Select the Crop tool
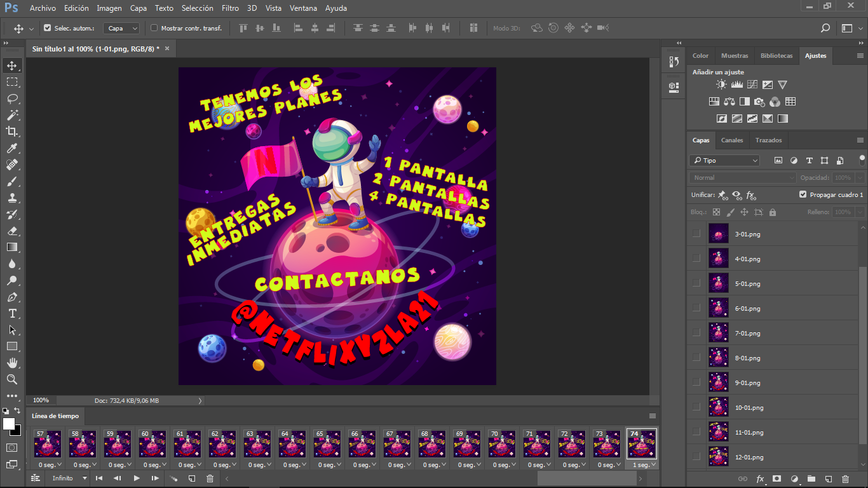 click(12, 132)
